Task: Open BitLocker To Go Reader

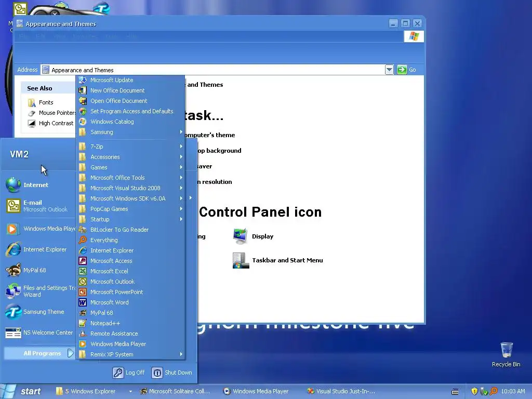Action: click(130, 230)
